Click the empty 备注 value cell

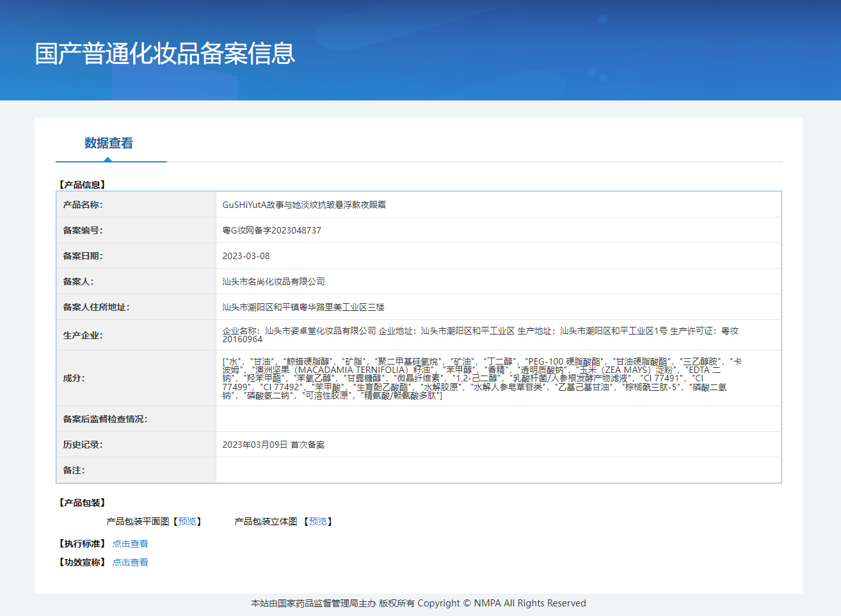[498, 470]
